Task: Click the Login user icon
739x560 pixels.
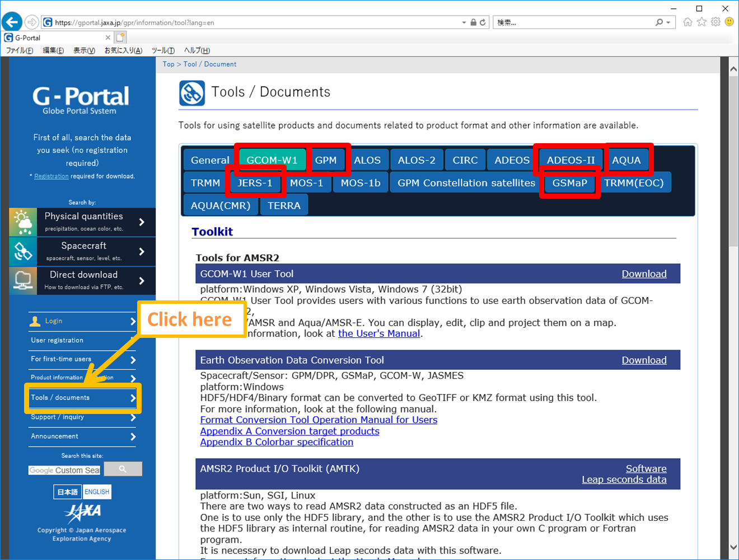Action: 35,321
